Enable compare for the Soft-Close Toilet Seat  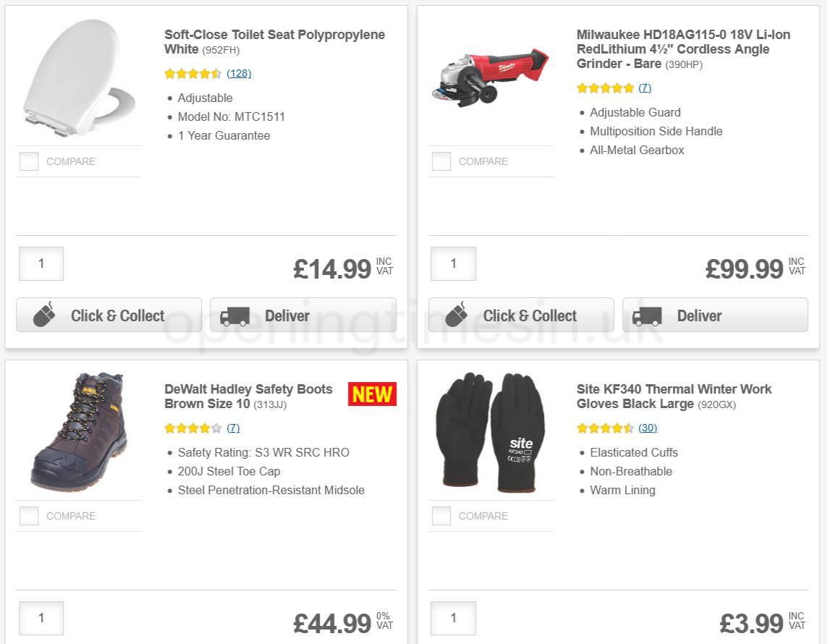[29, 161]
